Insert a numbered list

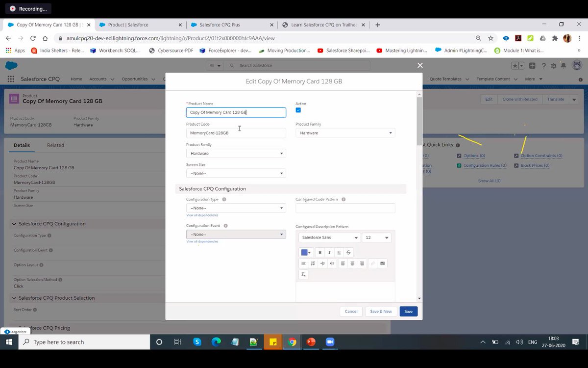coord(313,263)
